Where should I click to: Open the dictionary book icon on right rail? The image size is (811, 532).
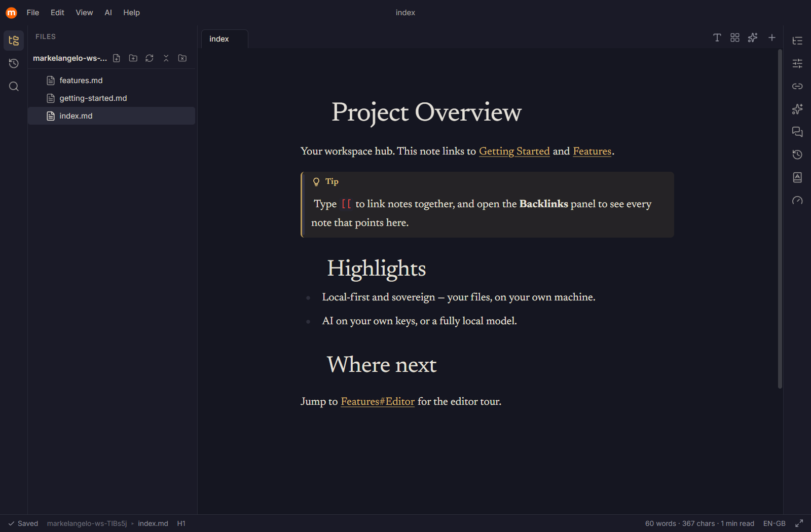(797, 177)
